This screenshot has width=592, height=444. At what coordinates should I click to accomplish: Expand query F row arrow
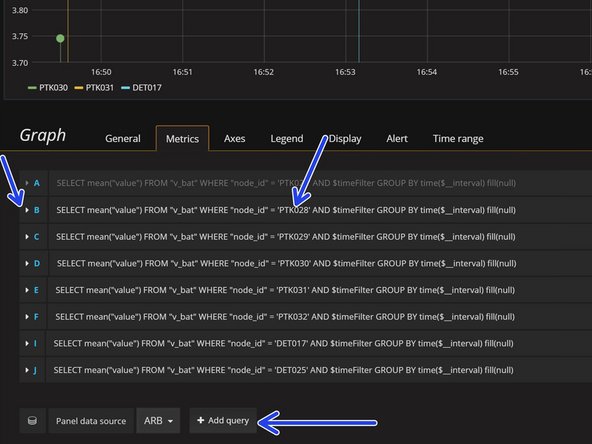click(27, 317)
